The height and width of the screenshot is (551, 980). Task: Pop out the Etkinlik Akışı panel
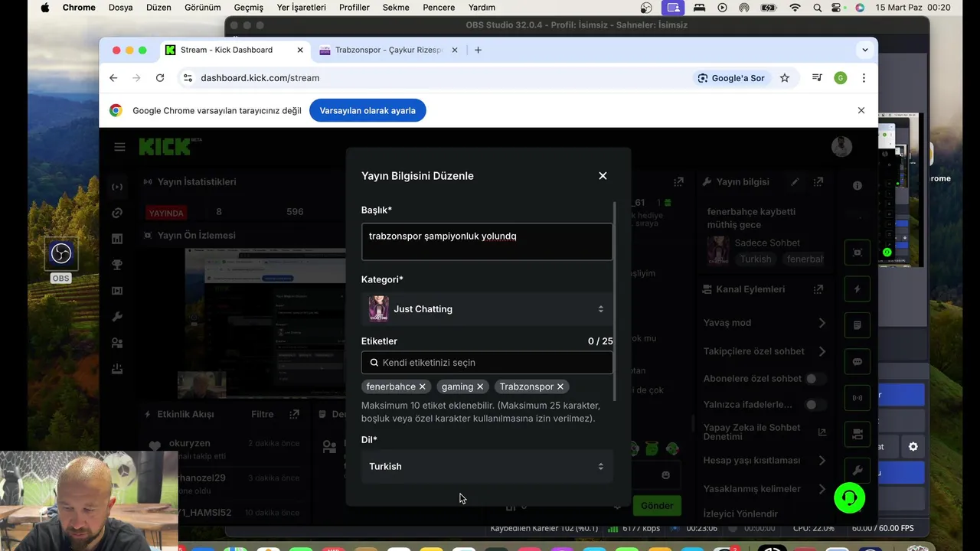click(x=294, y=414)
